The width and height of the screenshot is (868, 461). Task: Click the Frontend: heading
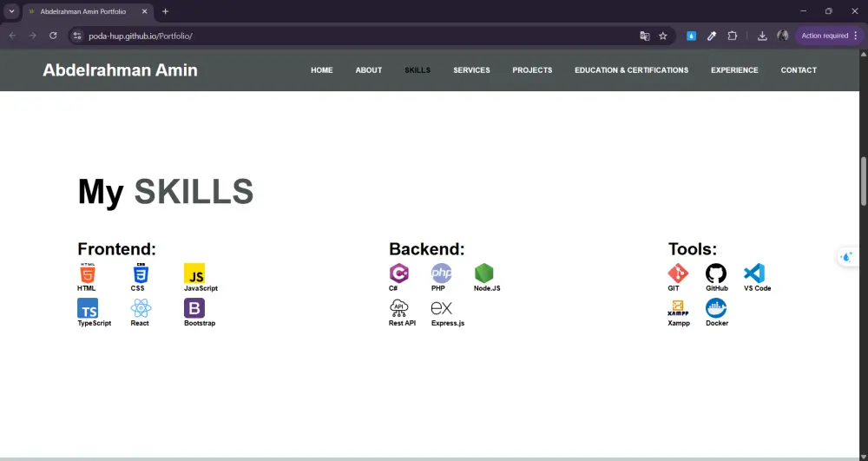pos(117,249)
